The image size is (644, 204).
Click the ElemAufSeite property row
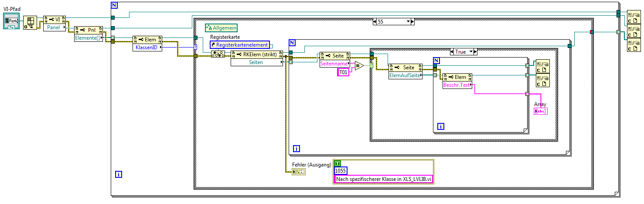pos(405,75)
